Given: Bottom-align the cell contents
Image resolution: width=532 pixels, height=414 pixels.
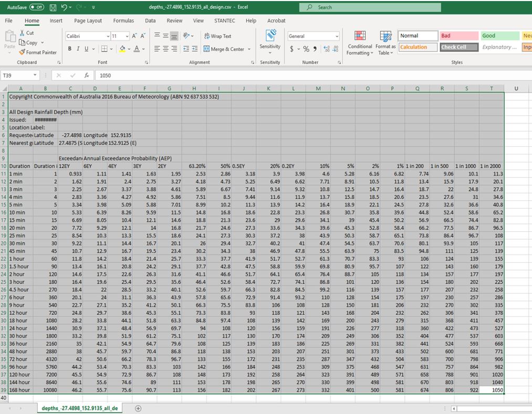Looking at the screenshot, I should [x=174, y=36].
